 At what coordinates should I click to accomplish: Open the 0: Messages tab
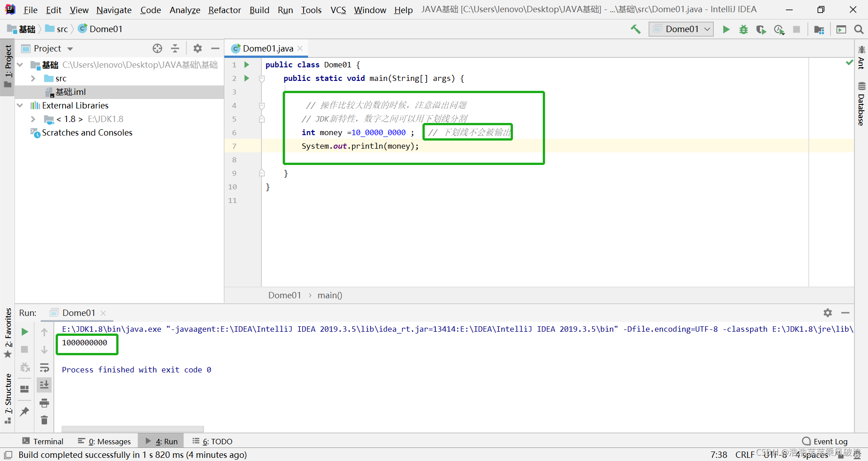click(x=104, y=442)
